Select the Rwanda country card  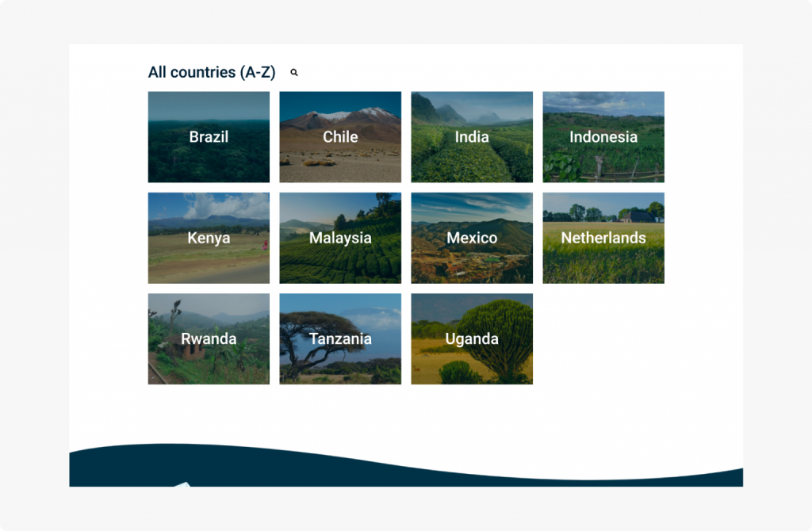click(x=209, y=339)
